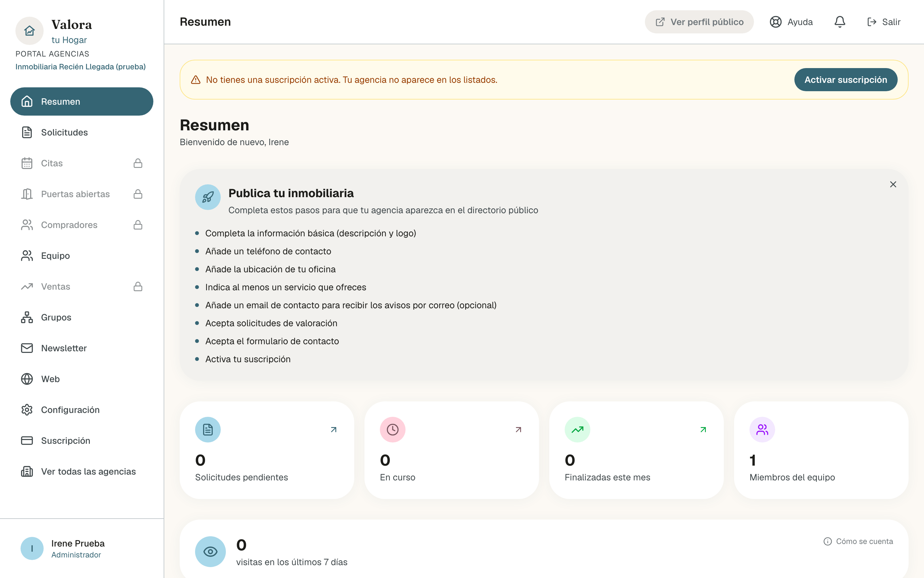Click the clock icon on En curso card

coord(392,430)
